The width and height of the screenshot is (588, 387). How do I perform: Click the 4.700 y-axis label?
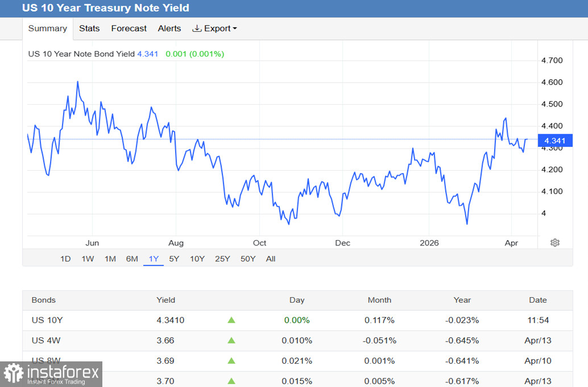pos(552,60)
